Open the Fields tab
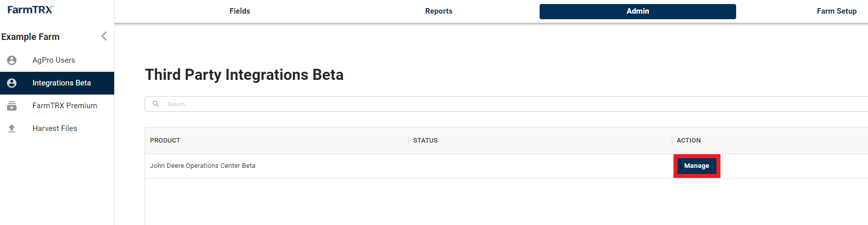 (x=239, y=11)
